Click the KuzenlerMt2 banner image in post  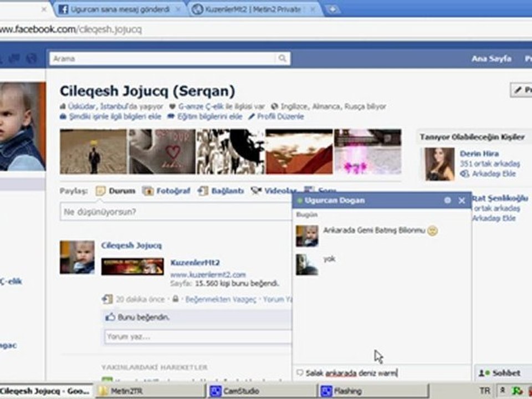[132, 267]
